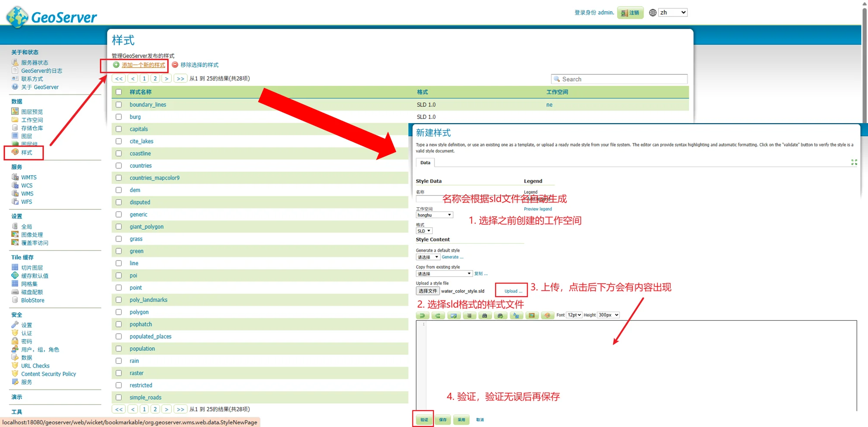Click the globe language icon in the header
The image size is (868, 427).
pyautogui.click(x=652, y=13)
